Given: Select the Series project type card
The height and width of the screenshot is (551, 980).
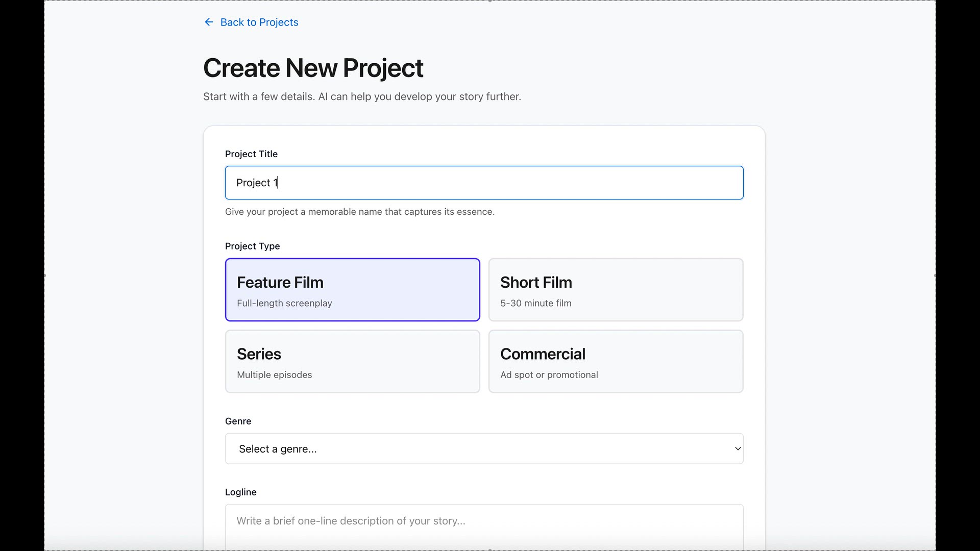Looking at the screenshot, I should pyautogui.click(x=352, y=361).
